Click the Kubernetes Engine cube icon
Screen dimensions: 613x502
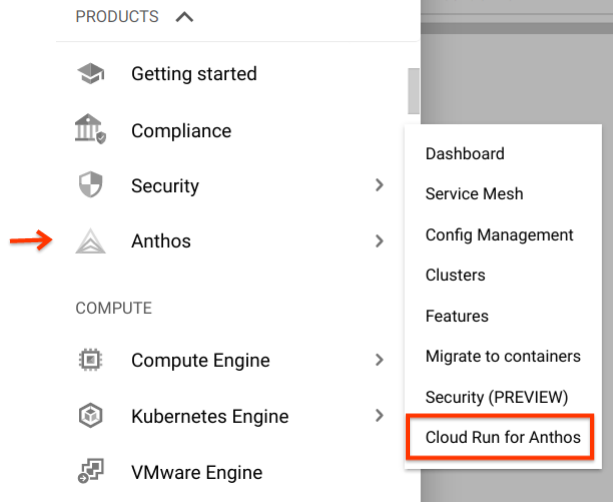pos(90,416)
